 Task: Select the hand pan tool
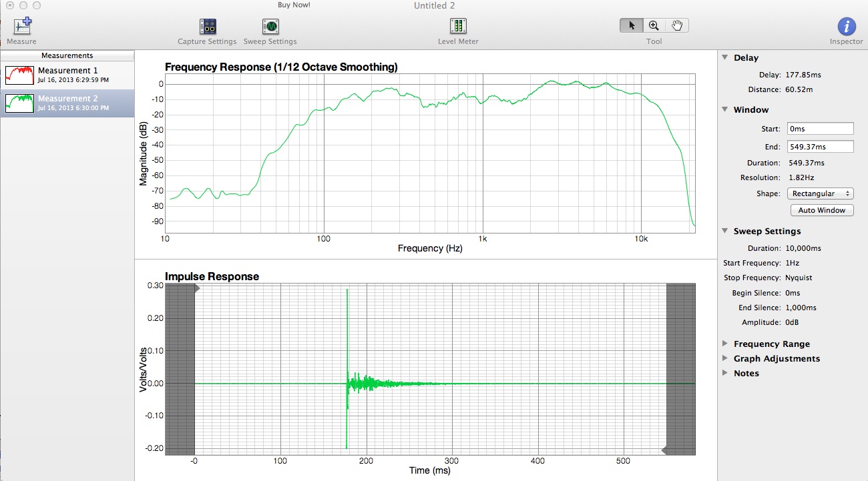tap(677, 25)
